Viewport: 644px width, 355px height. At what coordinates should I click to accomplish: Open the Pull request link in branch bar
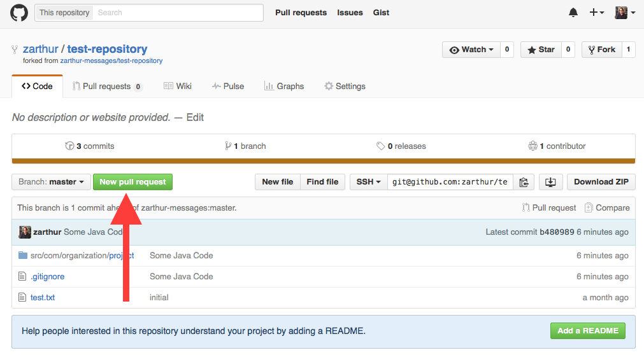549,207
